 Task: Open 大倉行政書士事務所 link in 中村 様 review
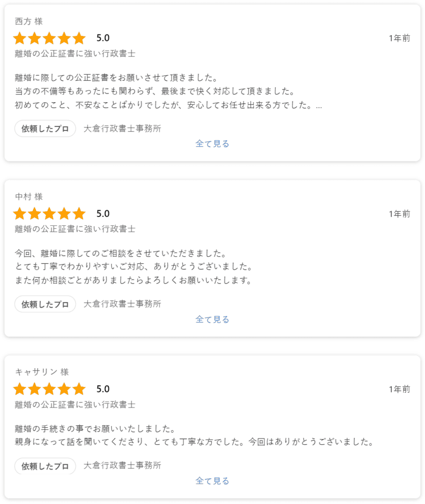(122, 304)
